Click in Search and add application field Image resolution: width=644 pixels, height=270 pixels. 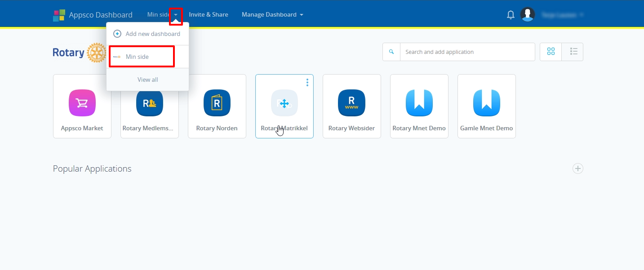tap(467, 52)
